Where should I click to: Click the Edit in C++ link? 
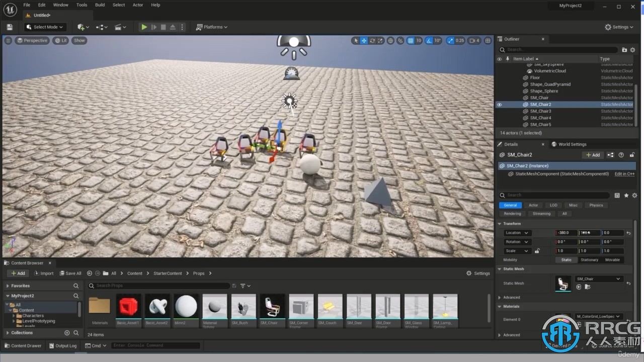(x=624, y=174)
